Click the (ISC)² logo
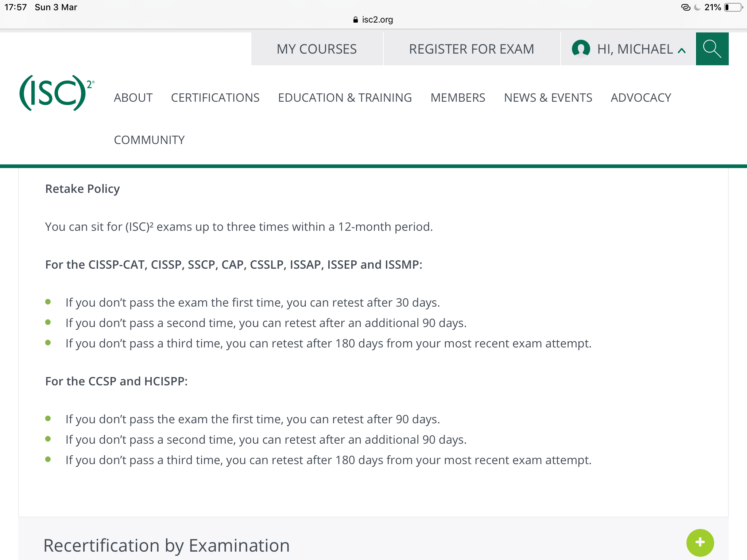The width and height of the screenshot is (747, 560). click(x=57, y=93)
